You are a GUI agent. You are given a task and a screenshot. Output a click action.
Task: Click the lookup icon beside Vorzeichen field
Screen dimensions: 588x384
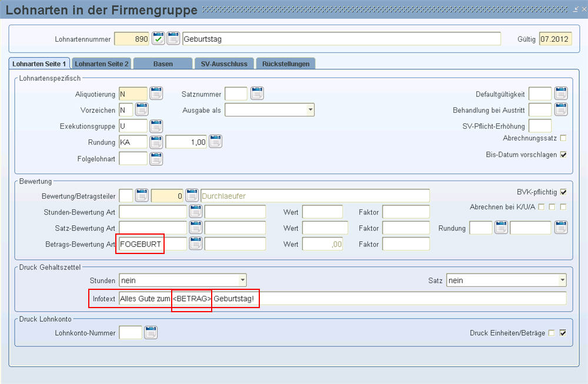[x=142, y=109]
